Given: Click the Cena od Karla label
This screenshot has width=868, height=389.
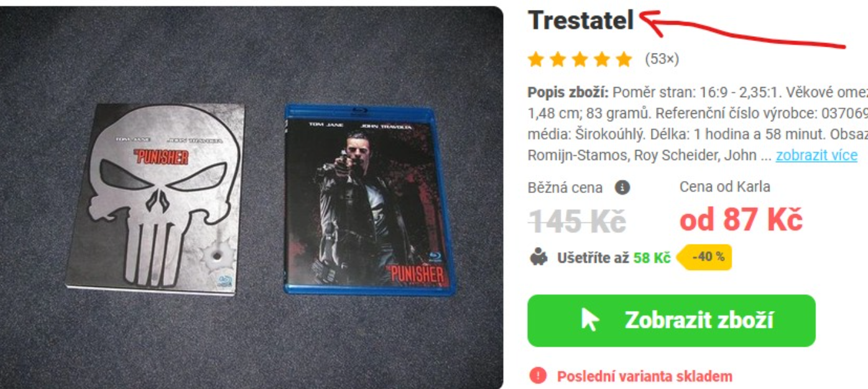Looking at the screenshot, I should coord(724,187).
